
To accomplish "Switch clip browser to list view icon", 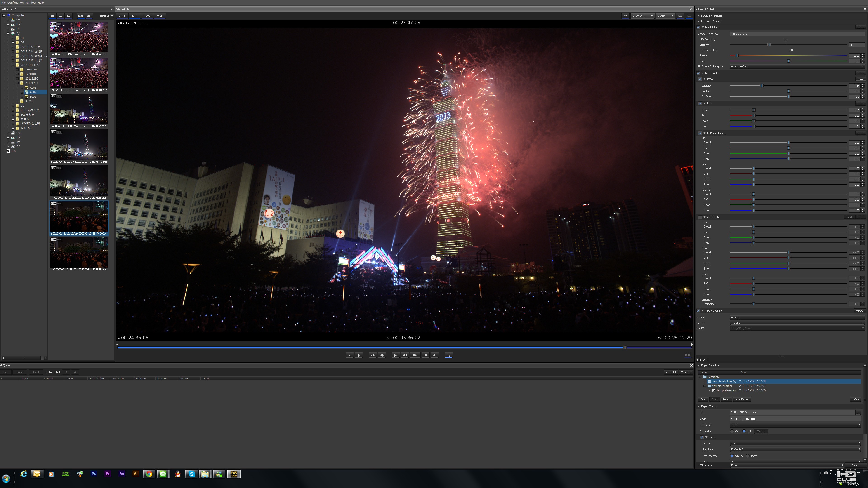I will coord(60,16).
